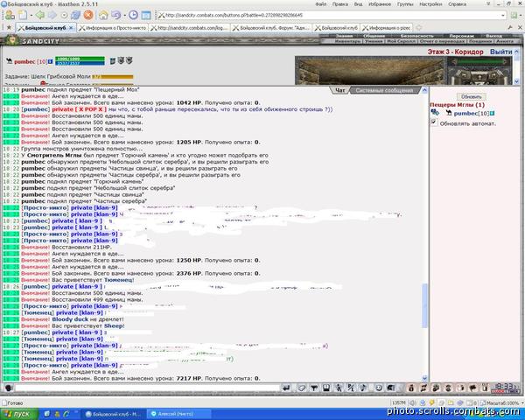
Task: Click the walking figure chat icon
Action: (x=339, y=388)
